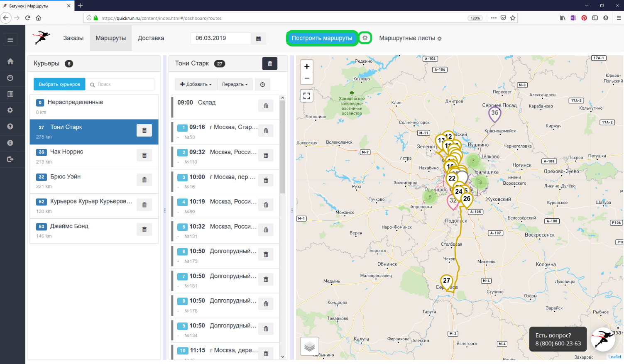Image resolution: width=624 pixels, height=364 pixels.
Task: Open help question mark icon in sidebar
Action: pos(10,127)
